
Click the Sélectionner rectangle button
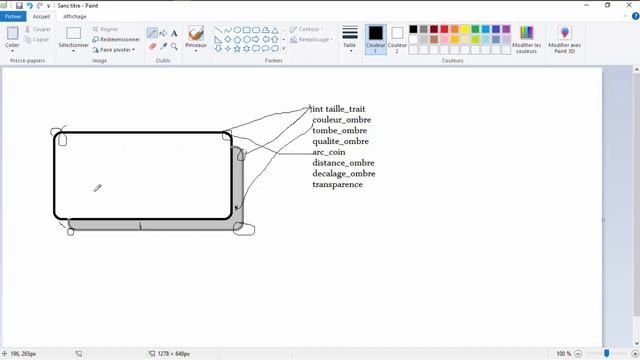point(73,33)
